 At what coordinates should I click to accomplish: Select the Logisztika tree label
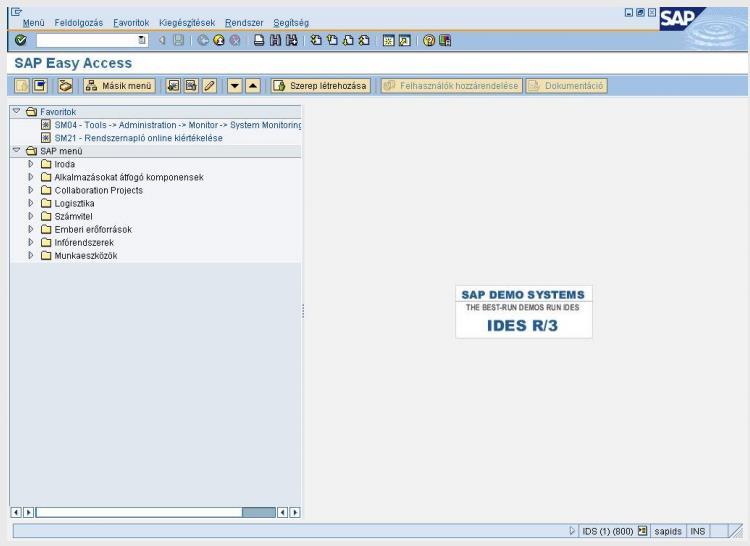point(74,203)
